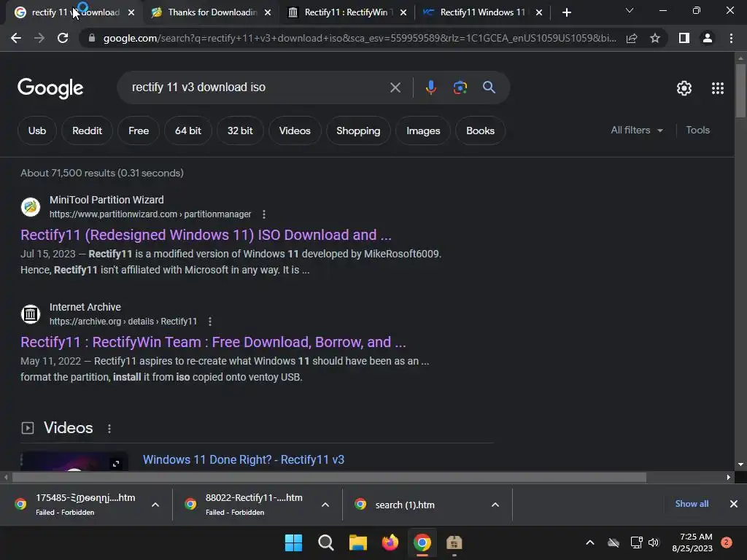The height and width of the screenshot is (560, 747).
Task: Open taskbar Search
Action: [x=326, y=542]
